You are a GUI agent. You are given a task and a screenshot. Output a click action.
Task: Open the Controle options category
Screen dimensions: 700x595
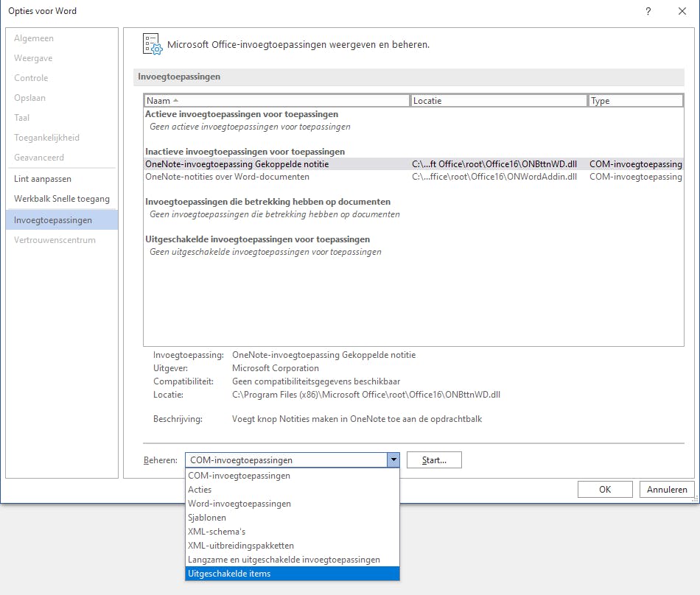tap(62, 78)
